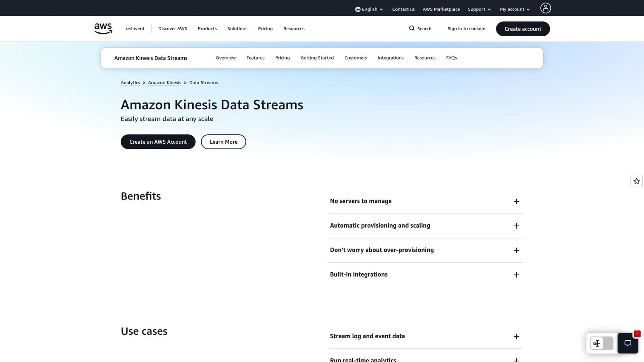Open the Products menu

(x=207, y=29)
